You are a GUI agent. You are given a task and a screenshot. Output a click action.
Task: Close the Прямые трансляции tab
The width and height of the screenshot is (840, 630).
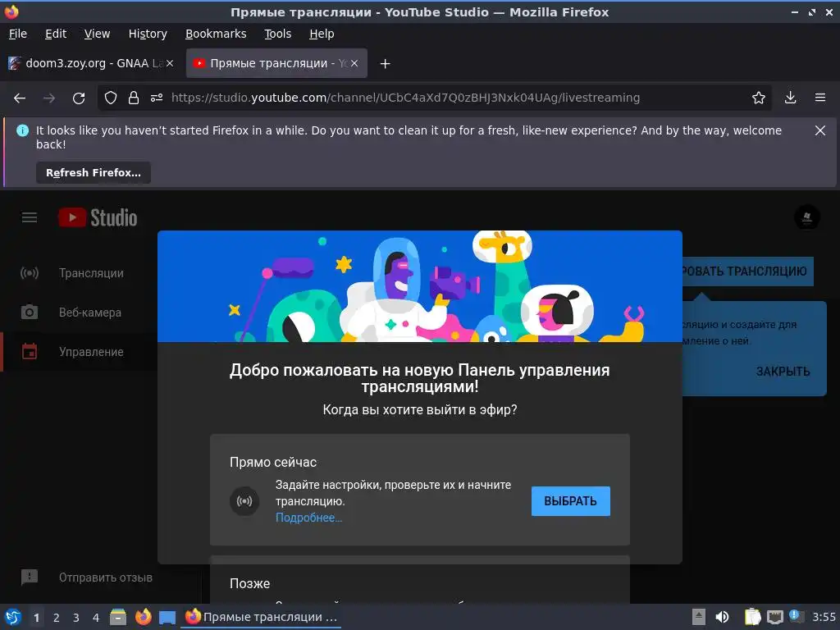[354, 63]
